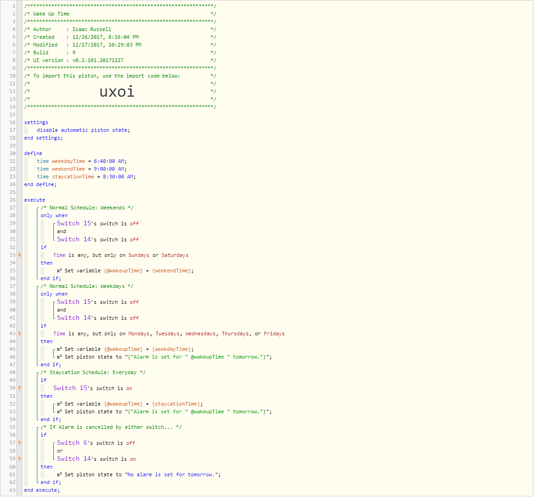
Task: Select the Set variable weekdayTime x² icon
Action: [x=59, y=349]
